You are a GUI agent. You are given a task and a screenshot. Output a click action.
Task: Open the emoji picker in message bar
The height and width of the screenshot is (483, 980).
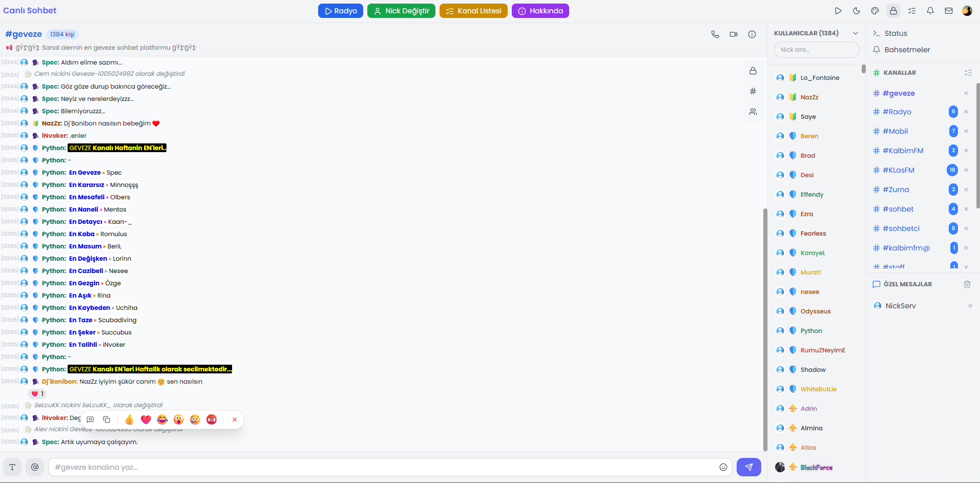point(723,467)
